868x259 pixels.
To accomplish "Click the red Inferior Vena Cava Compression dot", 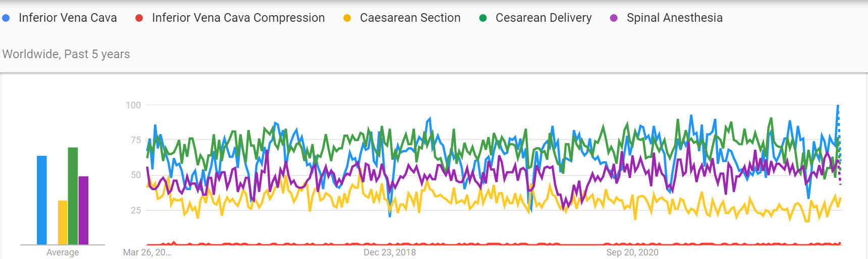I will [x=139, y=18].
